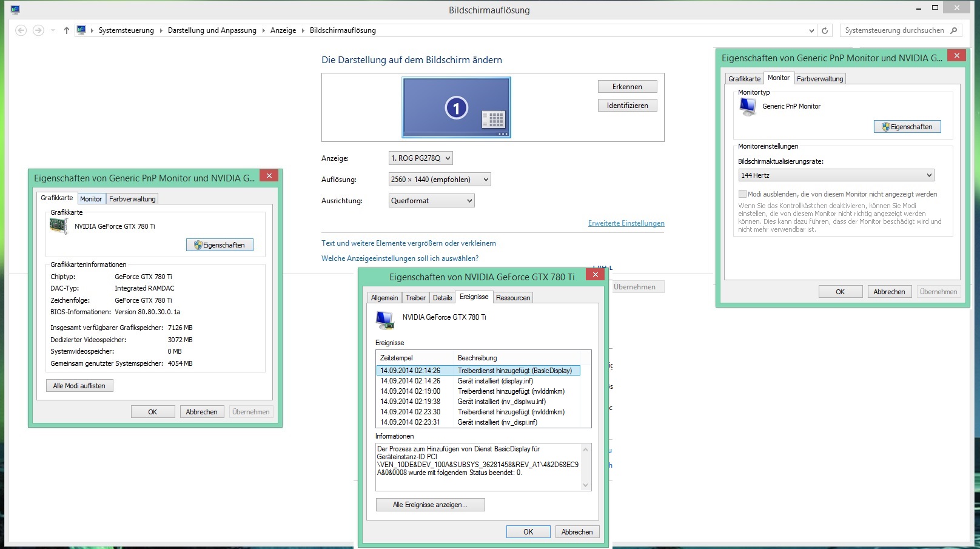Open the Allgemein tab

[384, 298]
